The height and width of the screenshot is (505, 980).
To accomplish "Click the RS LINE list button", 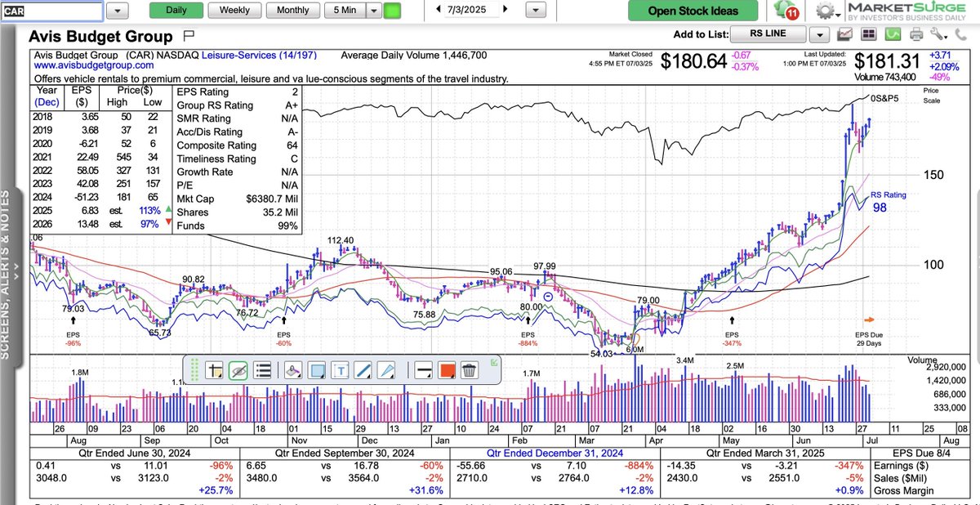I will coord(767,34).
